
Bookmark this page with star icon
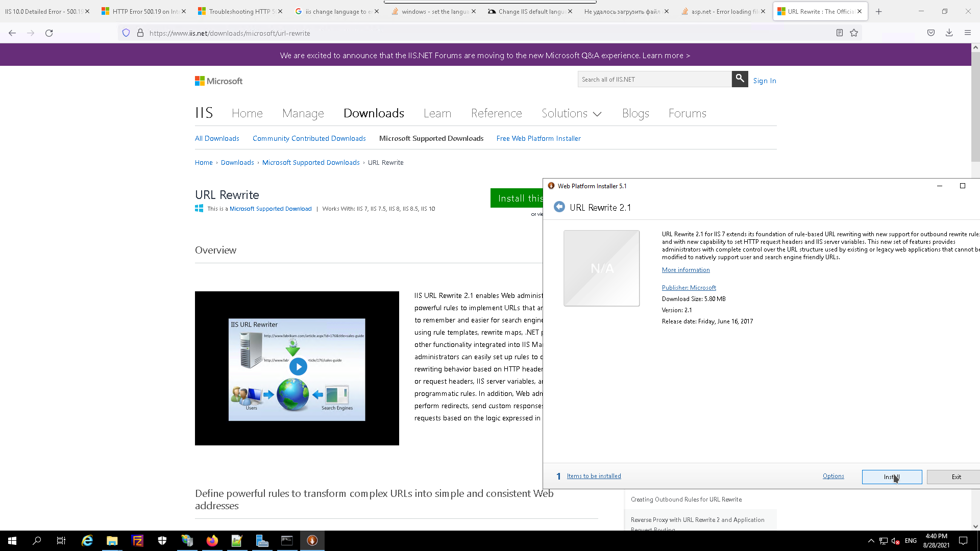tap(854, 33)
